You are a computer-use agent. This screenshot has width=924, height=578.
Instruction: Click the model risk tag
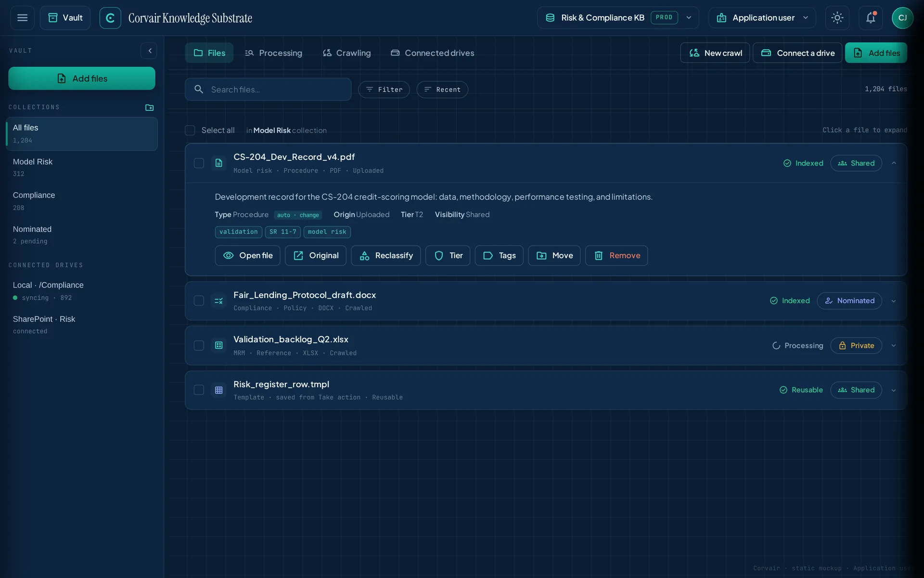point(327,232)
